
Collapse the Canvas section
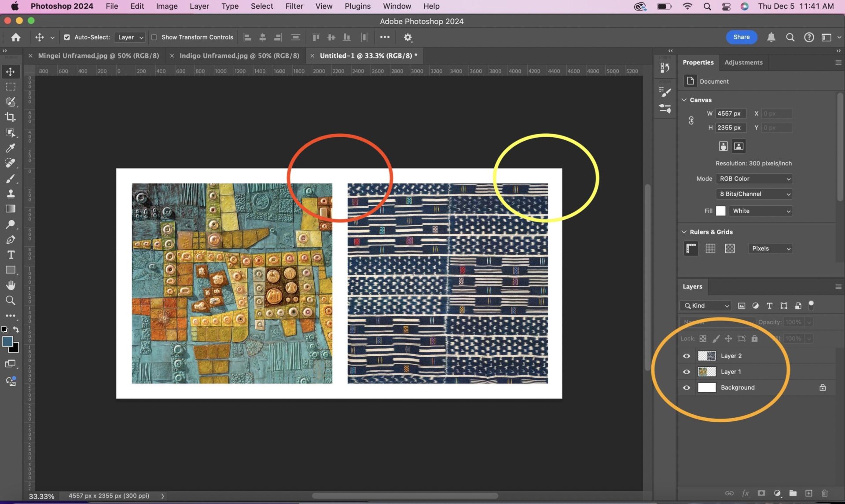[684, 100]
